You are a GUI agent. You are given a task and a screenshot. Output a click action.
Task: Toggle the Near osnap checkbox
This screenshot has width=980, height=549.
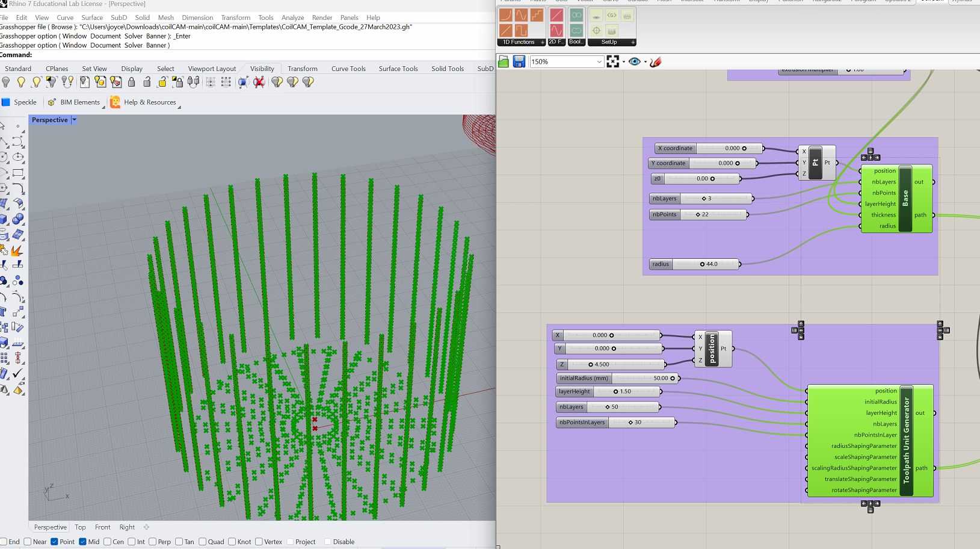click(x=28, y=542)
